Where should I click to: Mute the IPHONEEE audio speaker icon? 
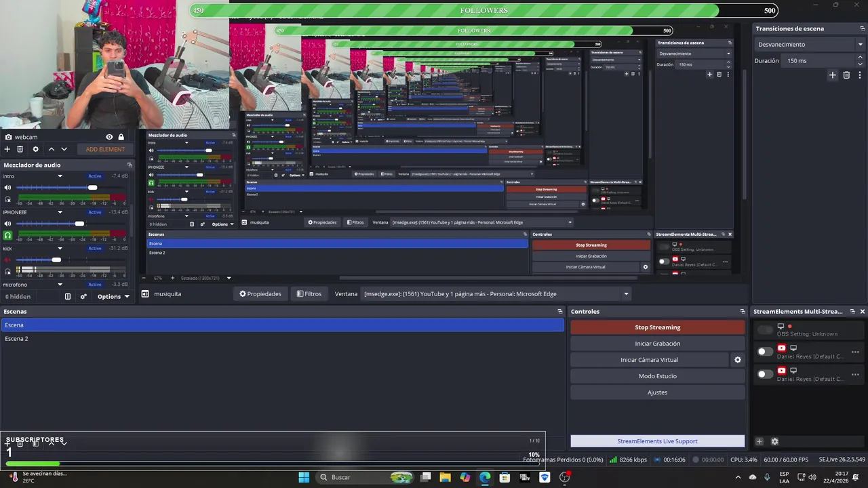click(7, 224)
